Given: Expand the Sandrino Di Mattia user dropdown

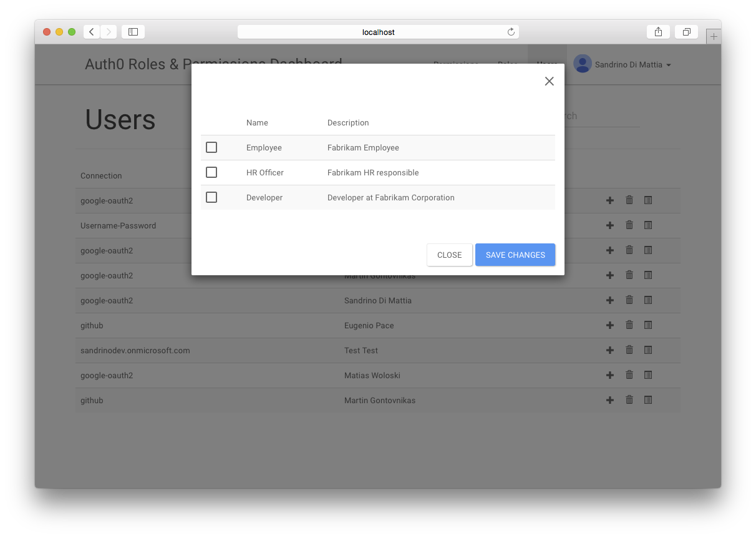Looking at the screenshot, I should pyautogui.click(x=669, y=65).
